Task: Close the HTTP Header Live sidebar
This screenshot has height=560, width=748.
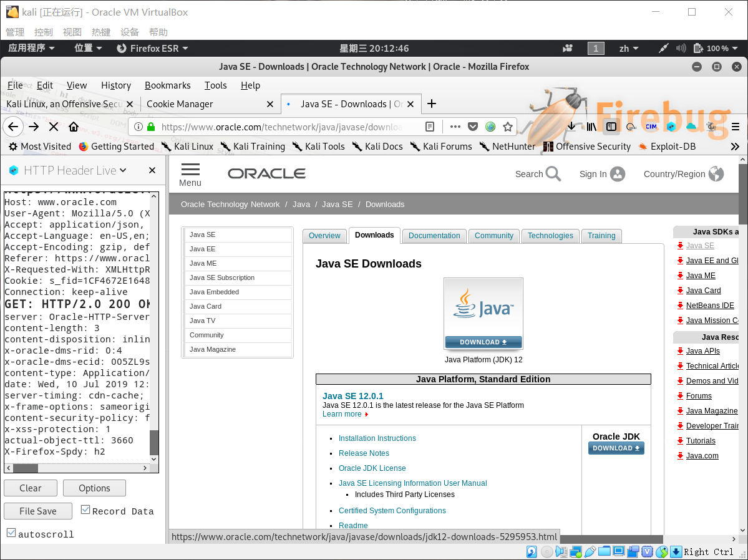Action: tap(152, 170)
